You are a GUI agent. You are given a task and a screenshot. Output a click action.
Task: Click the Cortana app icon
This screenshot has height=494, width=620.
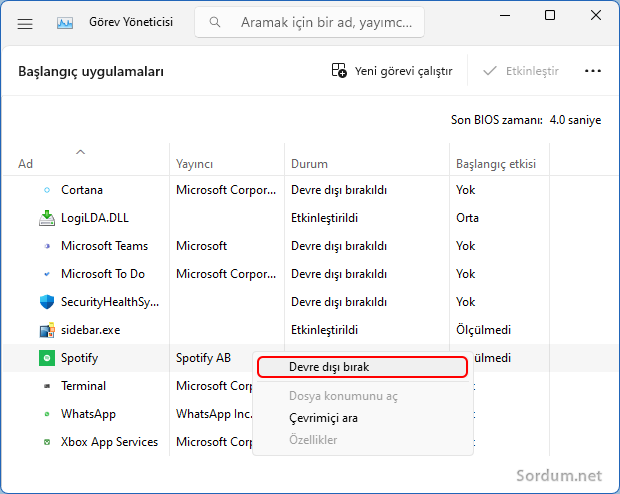[47, 190]
